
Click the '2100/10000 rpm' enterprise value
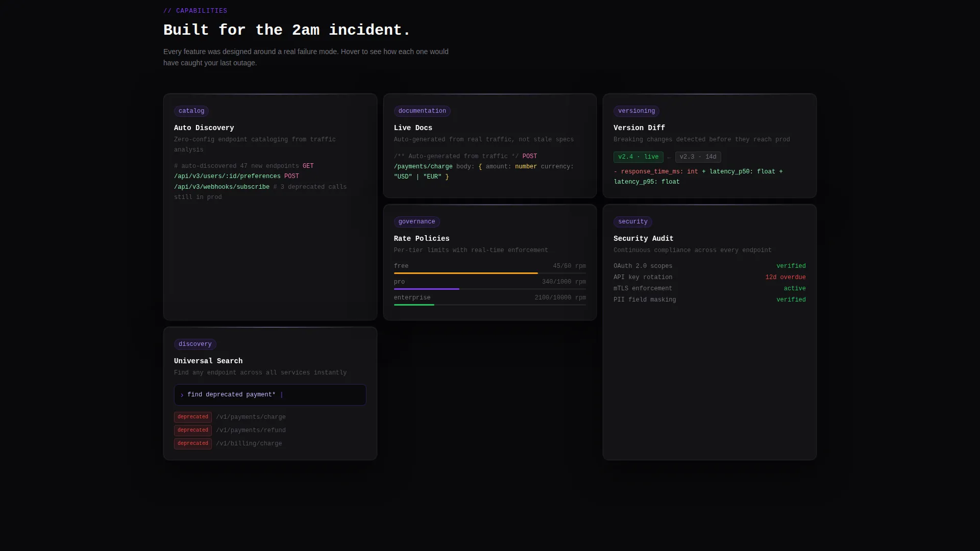[x=560, y=298]
